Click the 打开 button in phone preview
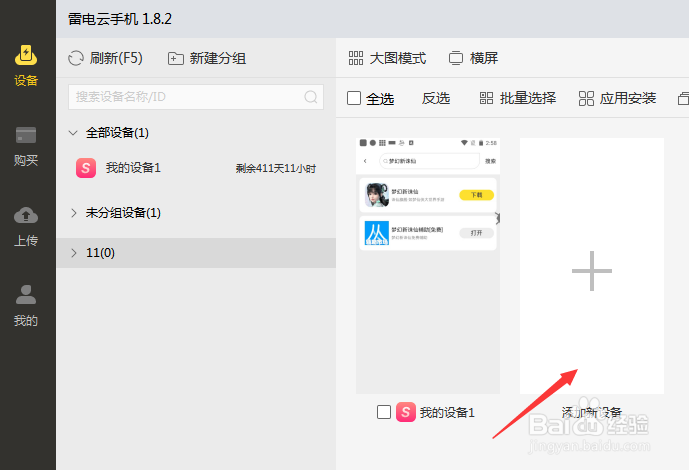 coord(476,233)
